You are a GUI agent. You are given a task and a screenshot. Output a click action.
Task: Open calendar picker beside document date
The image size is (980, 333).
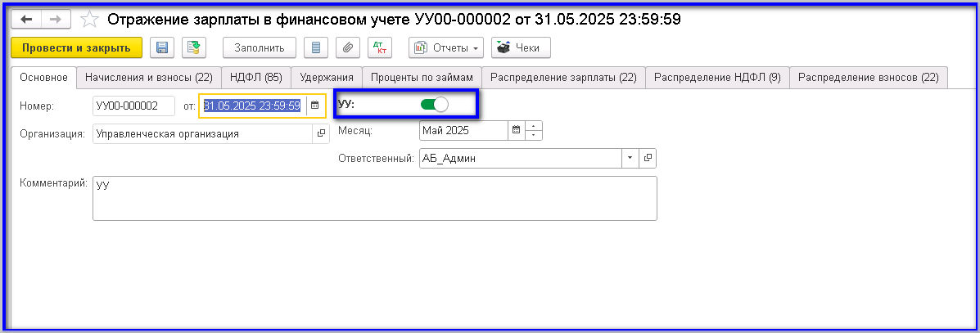pos(314,106)
